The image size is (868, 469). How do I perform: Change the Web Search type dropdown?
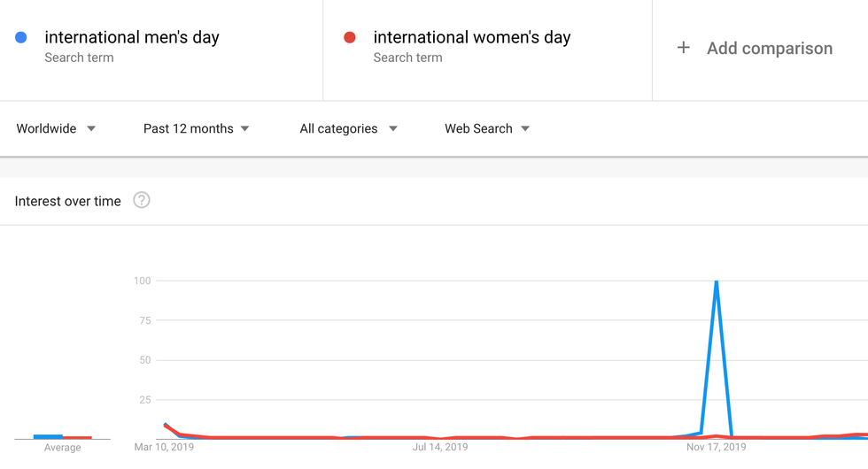click(x=487, y=128)
